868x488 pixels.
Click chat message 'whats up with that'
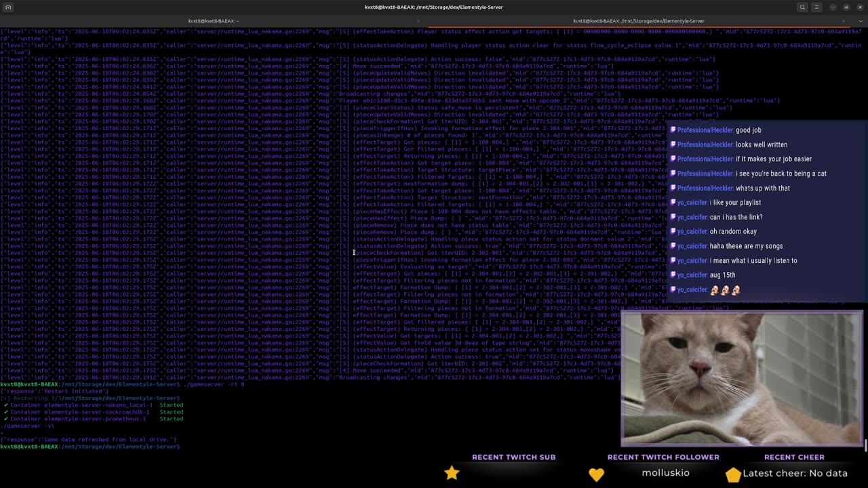coord(763,188)
